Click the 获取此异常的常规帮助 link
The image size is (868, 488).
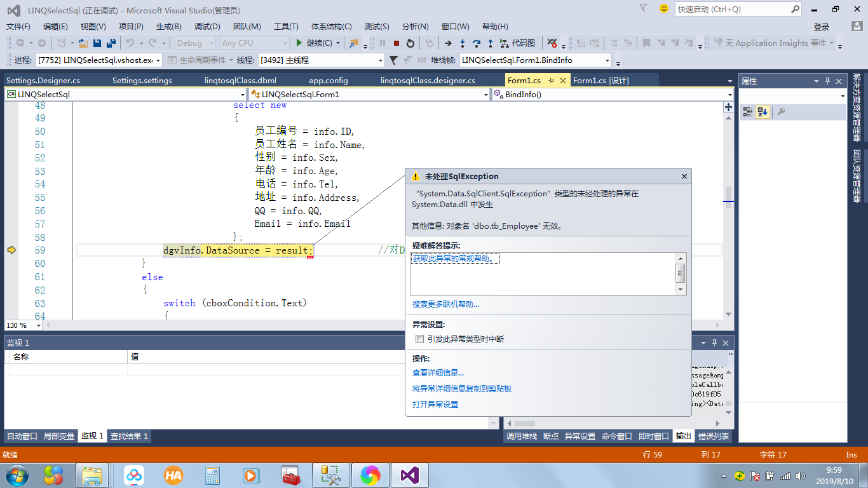pyautogui.click(x=456, y=258)
